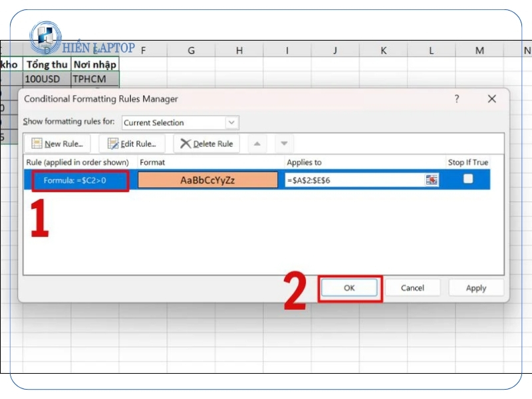Toggle the Stop If True checkbox
Image resolution: width=532 pixels, height=399 pixels.
pyautogui.click(x=468, y=179)
